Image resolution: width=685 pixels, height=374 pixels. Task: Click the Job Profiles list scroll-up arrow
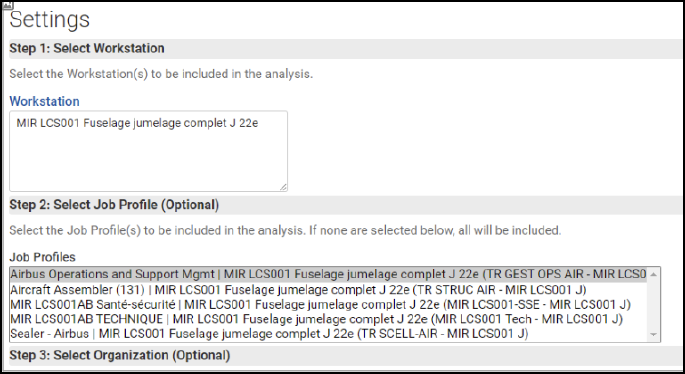pyautogui.click(x=654, y=274)
